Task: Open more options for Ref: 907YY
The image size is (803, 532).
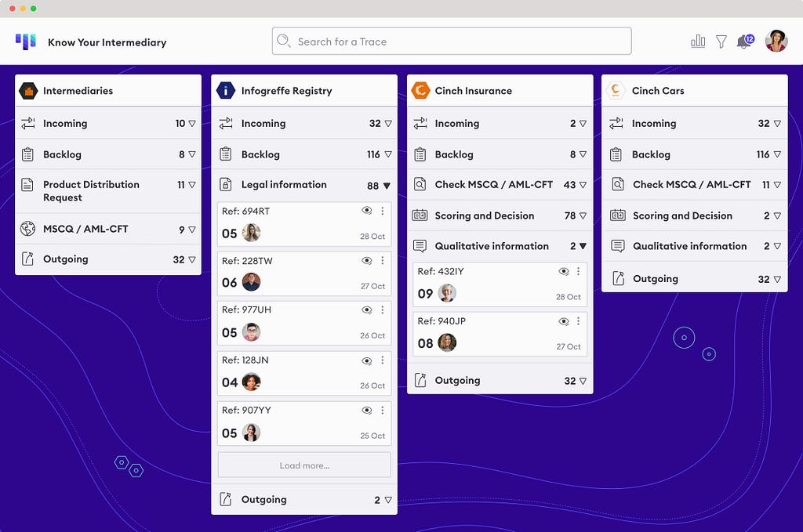Action: (x=382, y=411)
